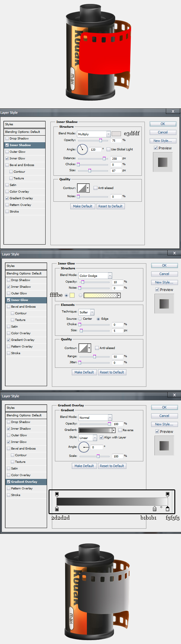Viewport: 181px width, 644px height.
Task: Open the Multiply blend mode dropdown
Action: [94, 134]
